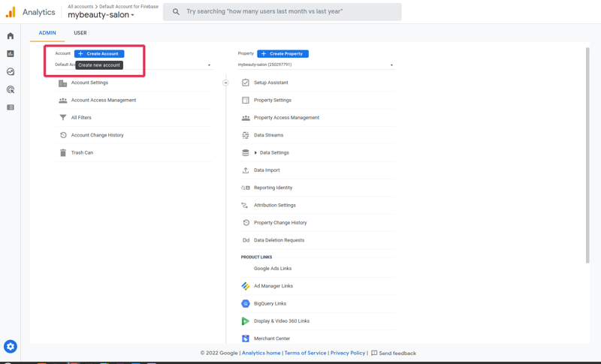Open Trash Can label

pyautogui.click(x=82, y=152)
